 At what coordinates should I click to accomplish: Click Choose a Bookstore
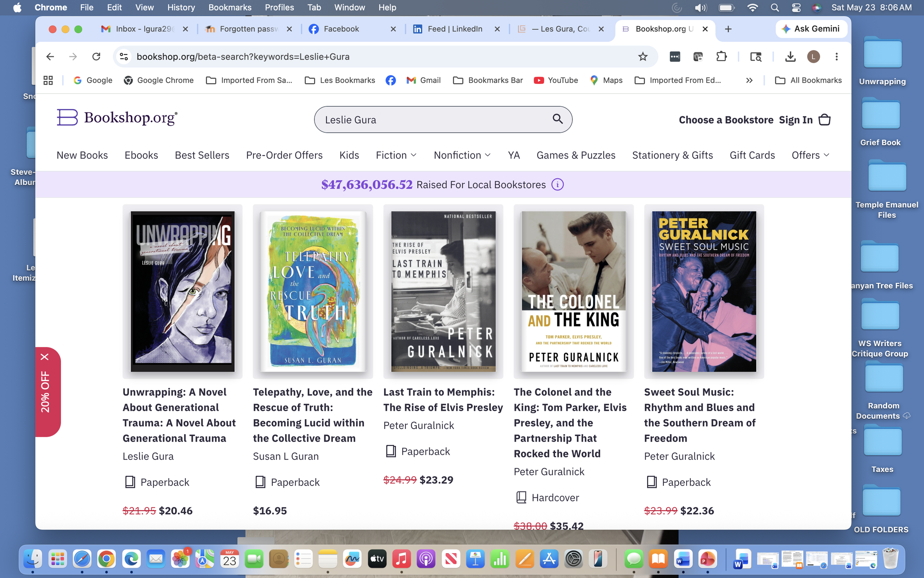click(726, 120)
